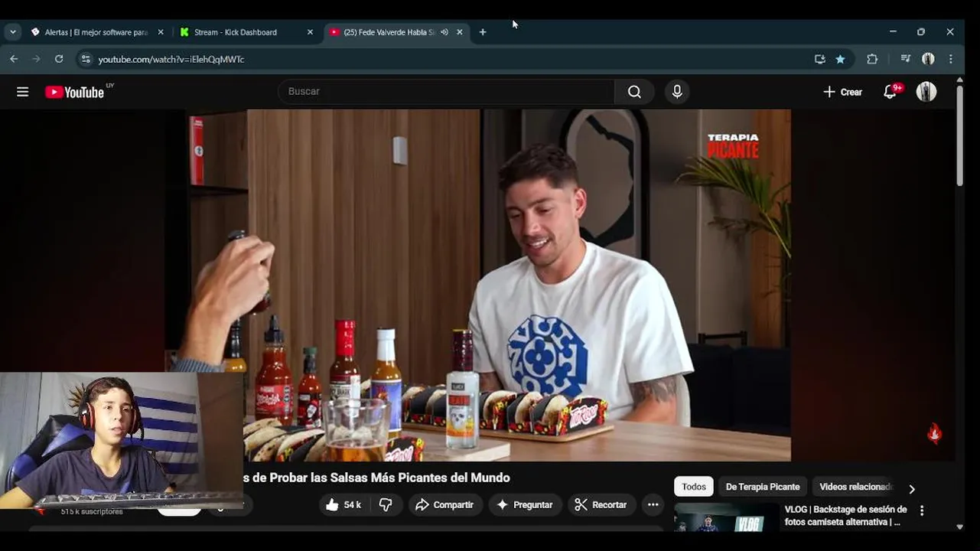Click the Crear button
980x551 pixels.
click(x=842, y=92)
